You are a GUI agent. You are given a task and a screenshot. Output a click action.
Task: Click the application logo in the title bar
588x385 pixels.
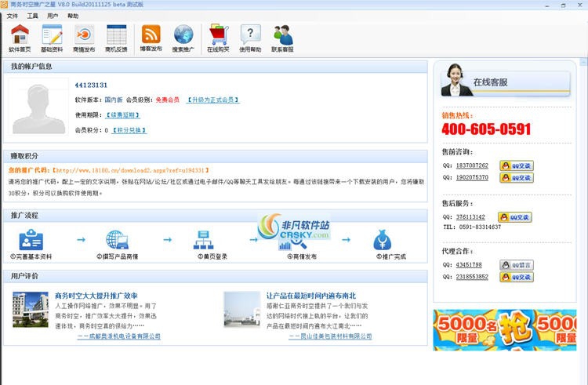click(x=4, y=5)
